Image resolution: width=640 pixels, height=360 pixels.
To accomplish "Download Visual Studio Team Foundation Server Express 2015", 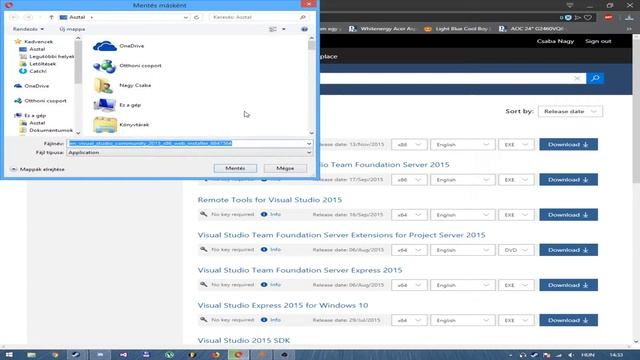I will 568,285.
